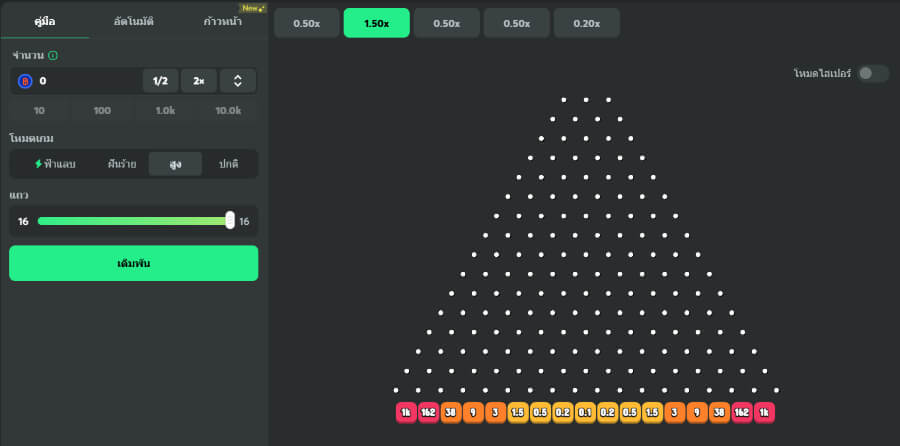Image resolution: width=900 pixels, height=446 pixels.
Task: Choose the 10.0k amount preset
Action: coord(228,110)
